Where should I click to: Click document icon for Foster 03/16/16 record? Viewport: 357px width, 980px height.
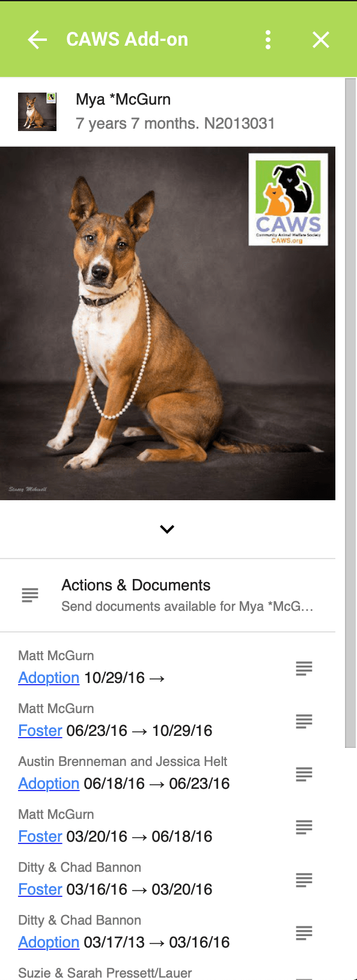tap(304, 880)
